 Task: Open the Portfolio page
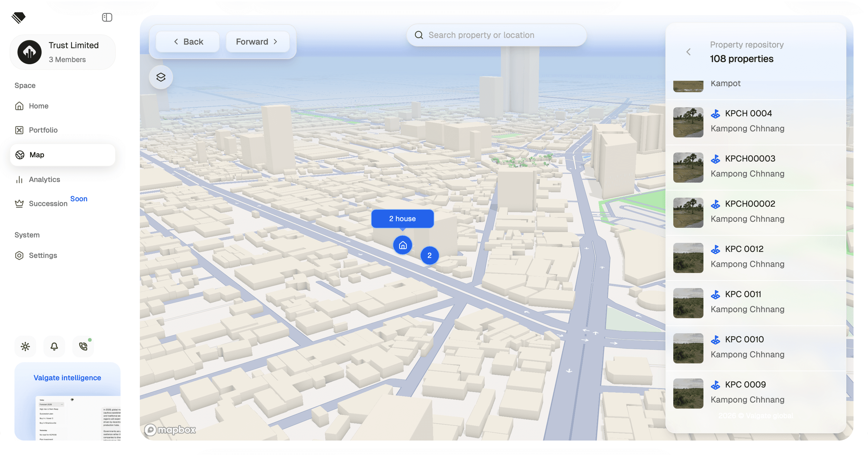point(43,130)
